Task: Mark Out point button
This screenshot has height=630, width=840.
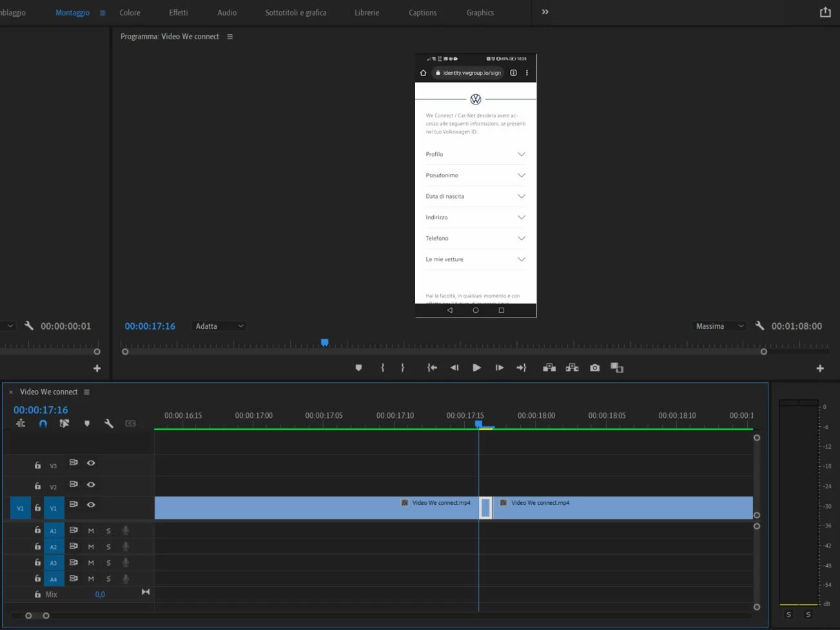Action: (403, 368)
